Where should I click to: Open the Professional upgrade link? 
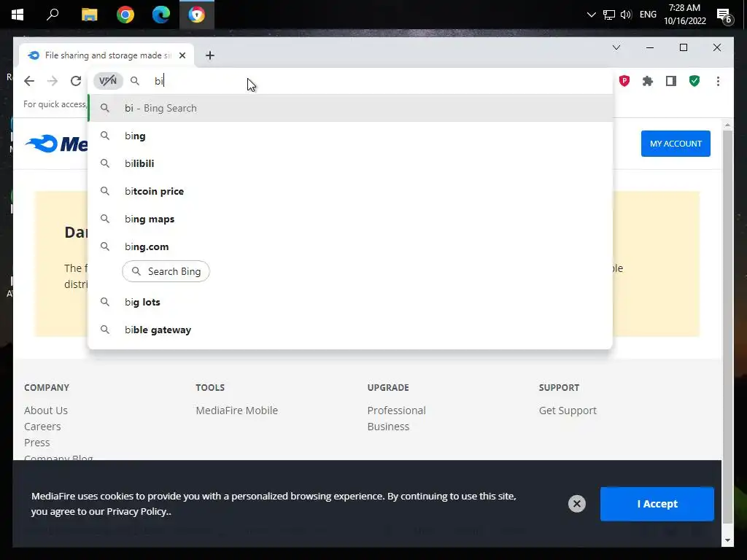coord(396,411)
